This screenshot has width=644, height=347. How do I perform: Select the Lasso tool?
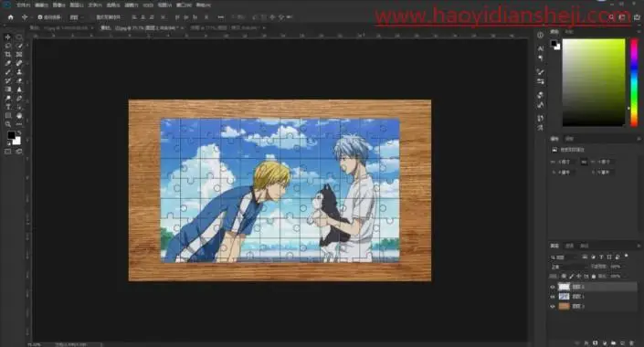(8, 46)
